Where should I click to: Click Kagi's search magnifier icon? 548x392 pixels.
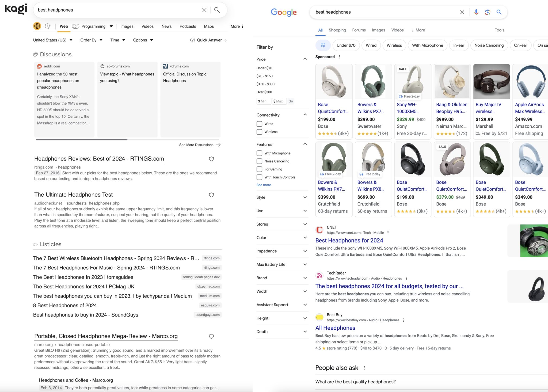point(217,10)
